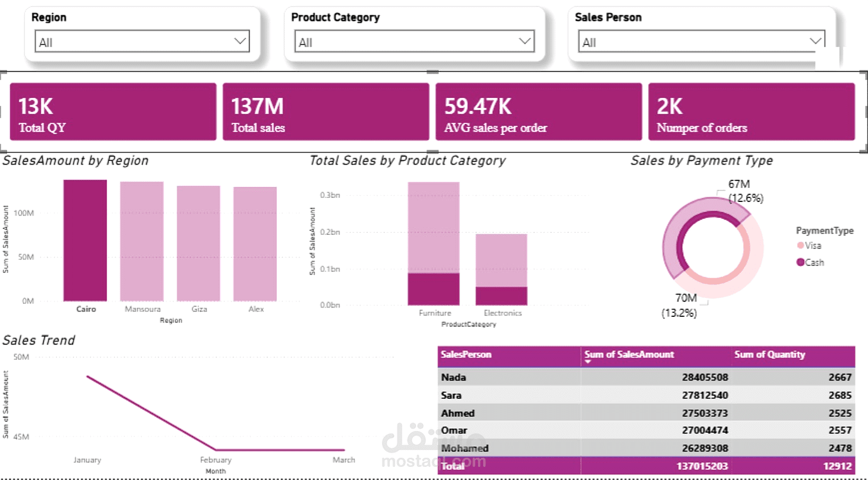Image resolution: width=868 pixels, height=480 pixels.
Task: Expand the Region slicer dropdown arrow
Action: click(240, 41)
